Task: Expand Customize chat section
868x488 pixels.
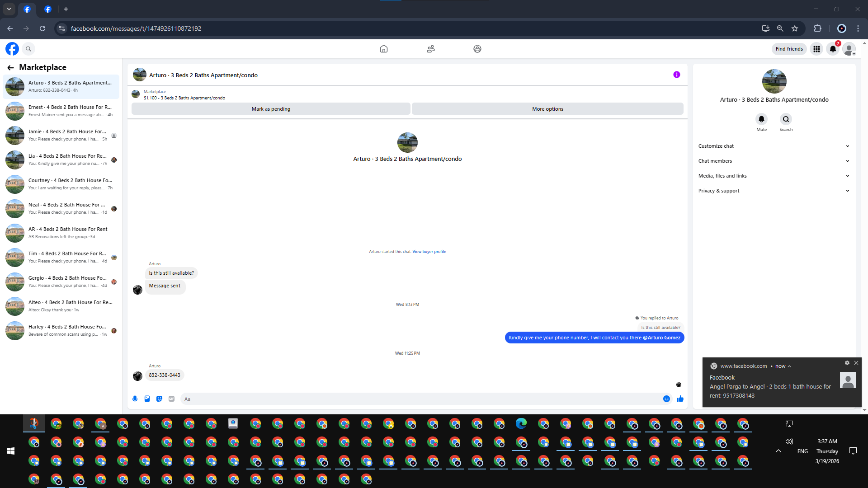Action: (774, 146)
